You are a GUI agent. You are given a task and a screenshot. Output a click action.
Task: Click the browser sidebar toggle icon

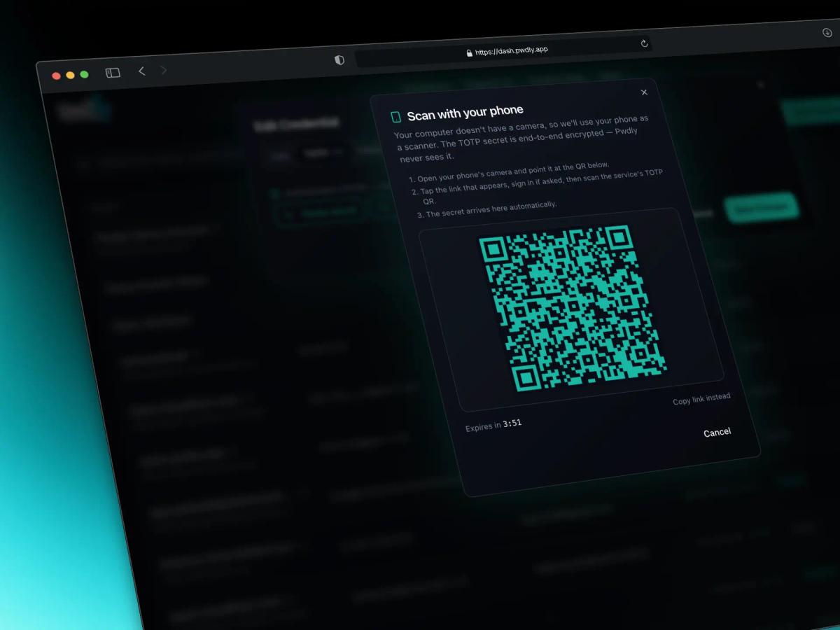(113, 73)
